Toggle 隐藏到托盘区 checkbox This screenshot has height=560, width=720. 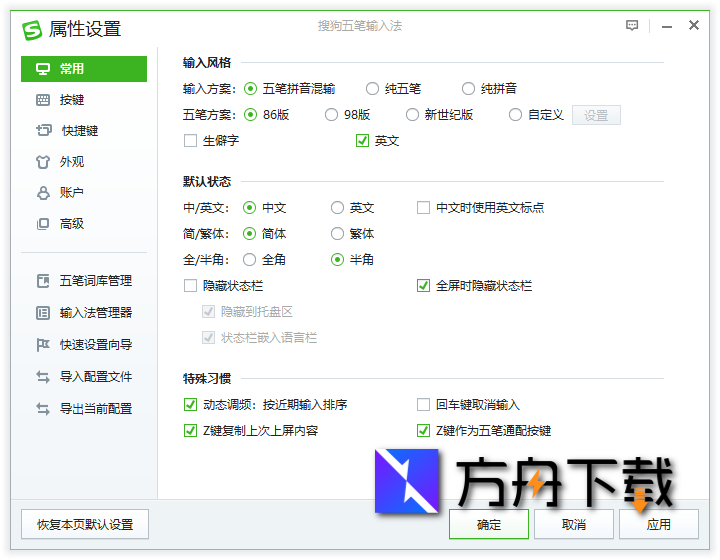[x=208, y=312]
